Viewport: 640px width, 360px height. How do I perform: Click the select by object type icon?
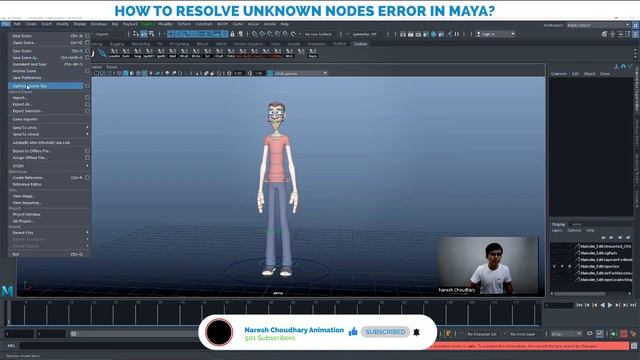tap(144, 34)
